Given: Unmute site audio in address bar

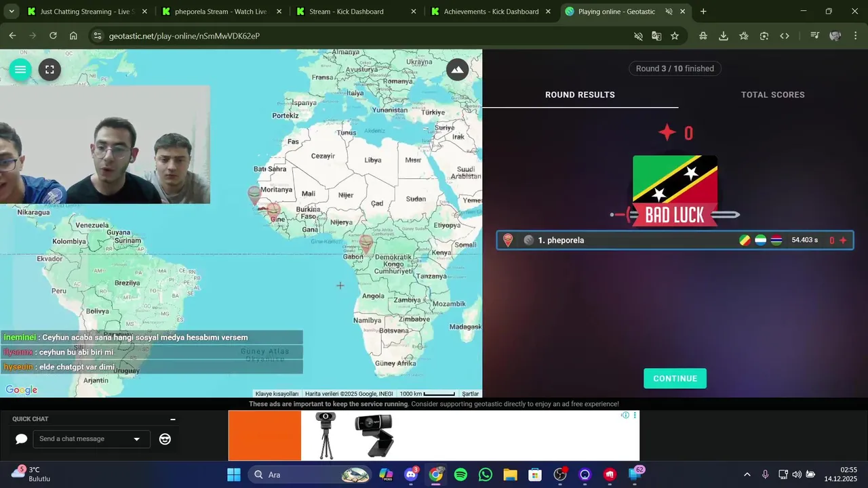Looking at the screenshot, I should click(638, 36).
